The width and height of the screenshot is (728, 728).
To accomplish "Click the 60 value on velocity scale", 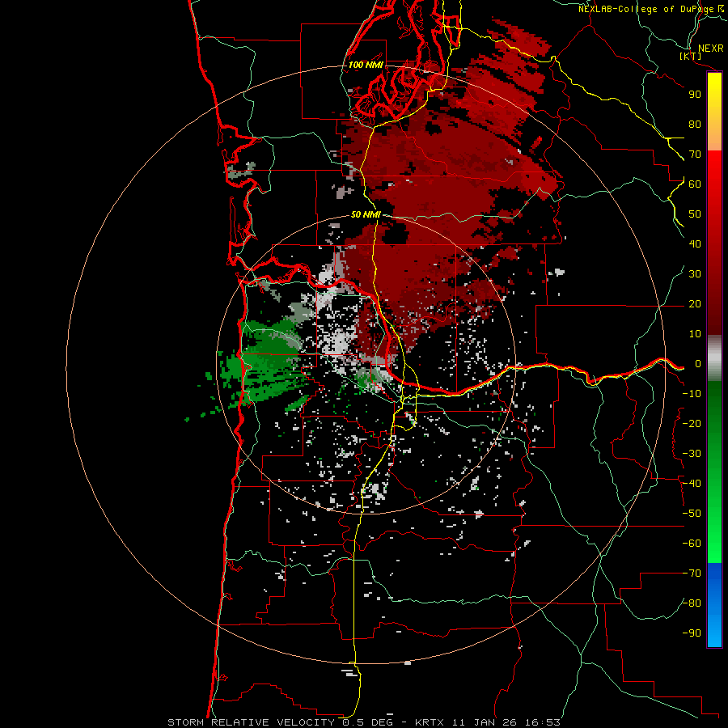I will pos(695,184).
